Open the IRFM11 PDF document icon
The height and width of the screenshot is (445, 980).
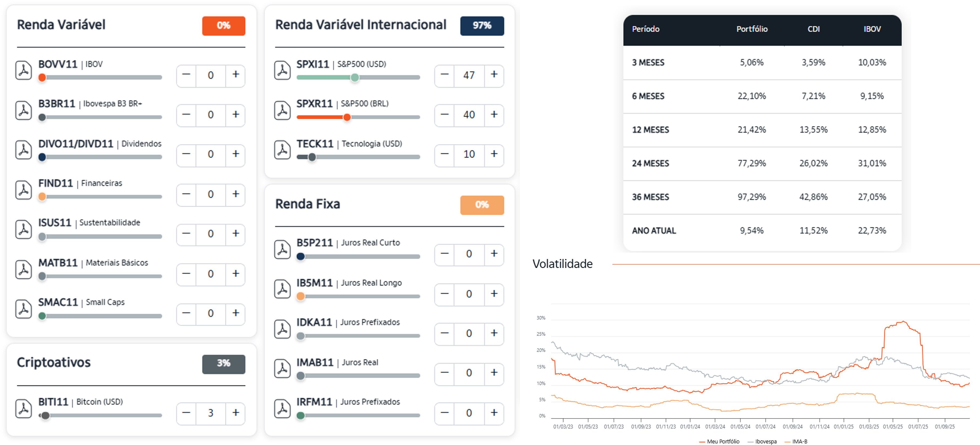282,409
